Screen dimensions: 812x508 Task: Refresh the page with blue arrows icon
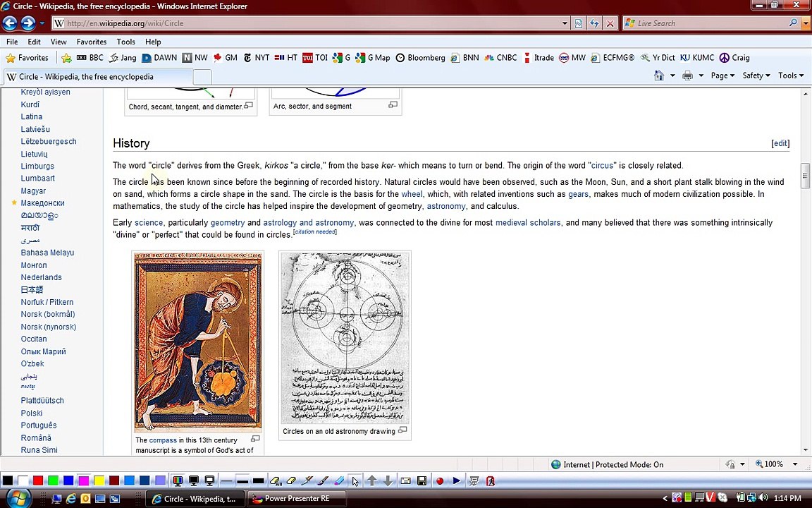[594, 23]
